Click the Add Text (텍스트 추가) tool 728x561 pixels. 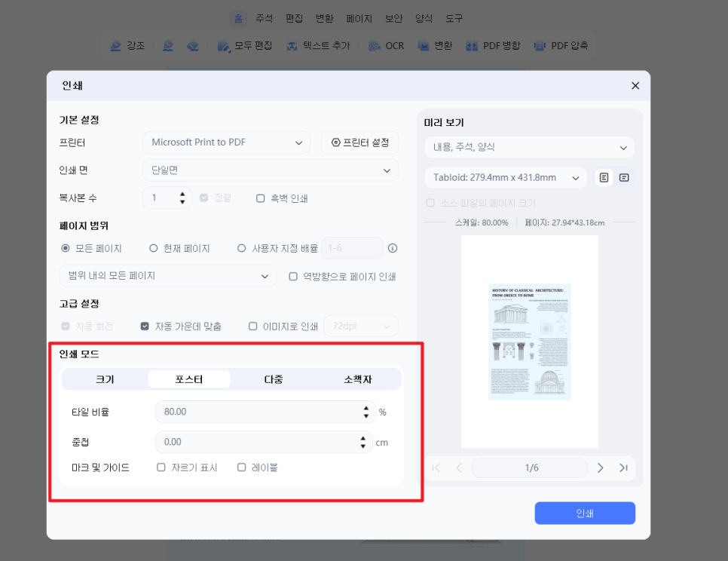318,45
